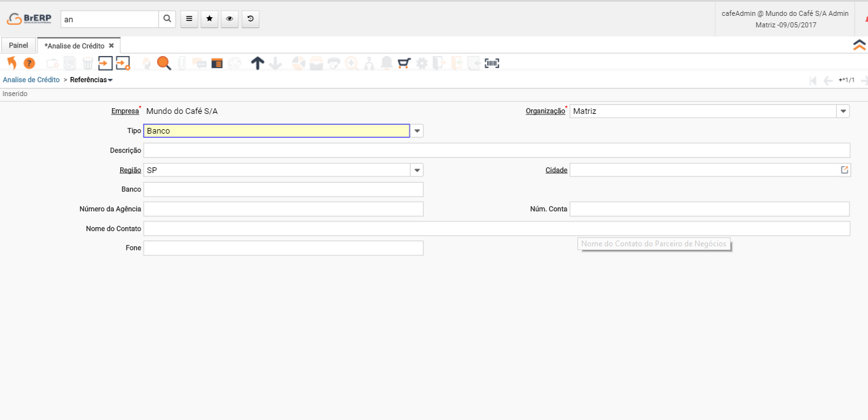This screenshot has height=420, width=868.
Task: Switch to the Painel tab
Action: [18, 45]
